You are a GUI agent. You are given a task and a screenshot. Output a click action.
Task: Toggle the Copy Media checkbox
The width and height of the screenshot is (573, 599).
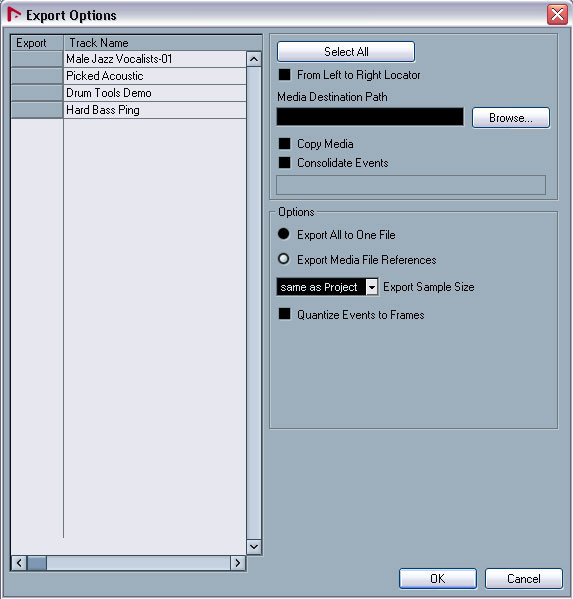tap(285, 144)
